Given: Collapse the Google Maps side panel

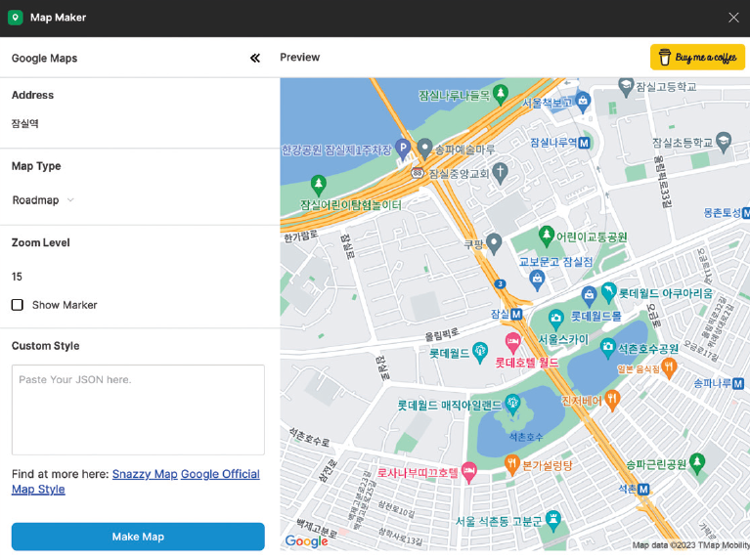Looking at the screenshot, I should (x=255, y=59).
